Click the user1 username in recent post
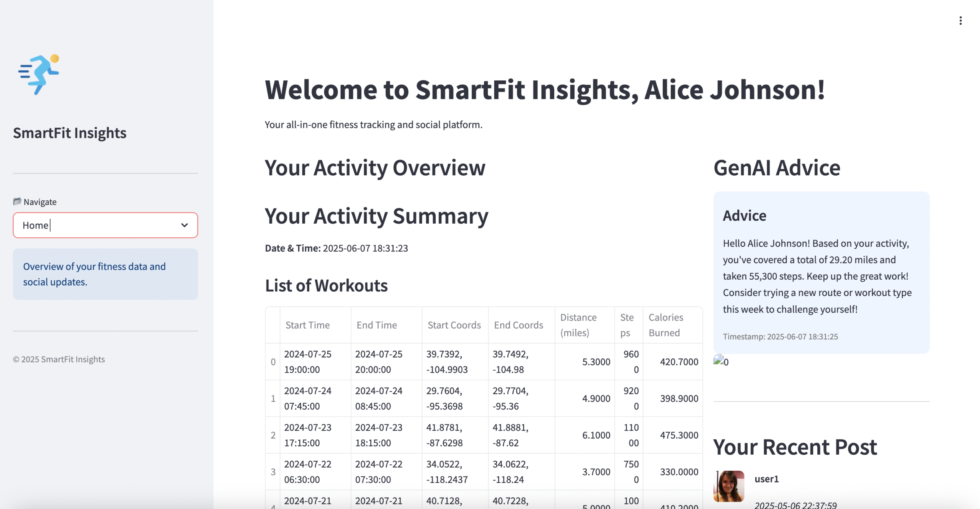The height and width of the screenshot is (509, 980). click(x=766, y=479)
